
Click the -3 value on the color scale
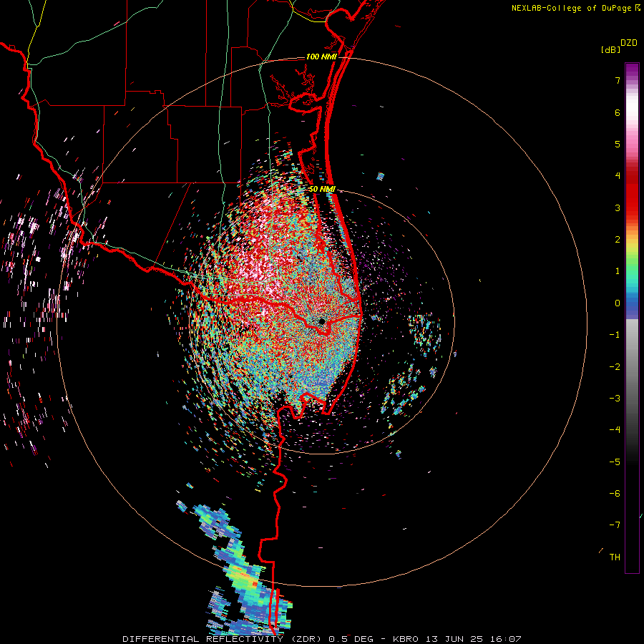[x=615, y=399]
